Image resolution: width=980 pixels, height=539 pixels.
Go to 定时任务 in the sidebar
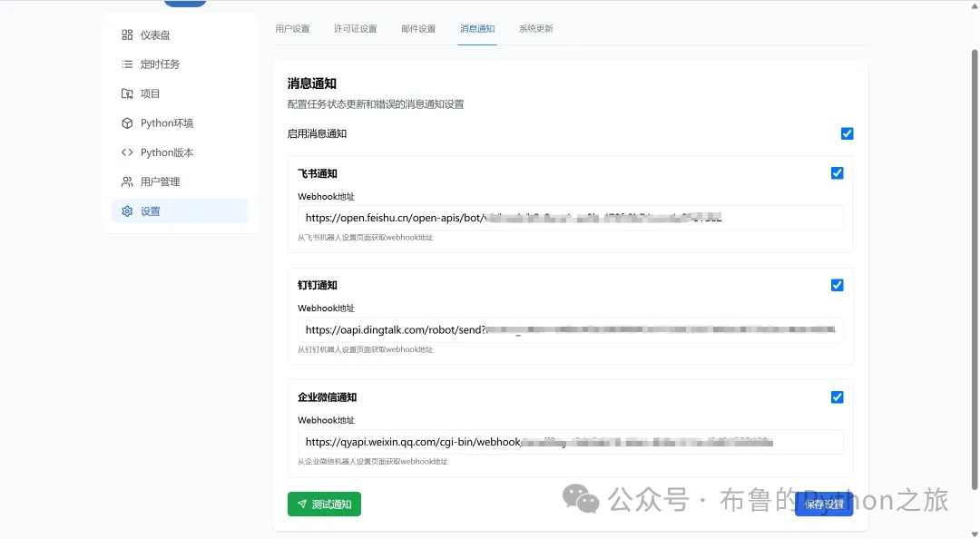click(x=180, y=64)
